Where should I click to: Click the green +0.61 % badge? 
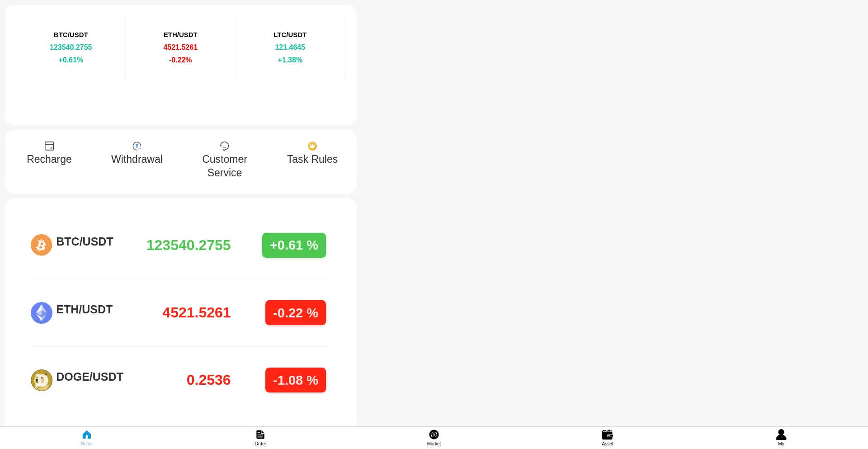pyautogui.click(x=294, y=245)
